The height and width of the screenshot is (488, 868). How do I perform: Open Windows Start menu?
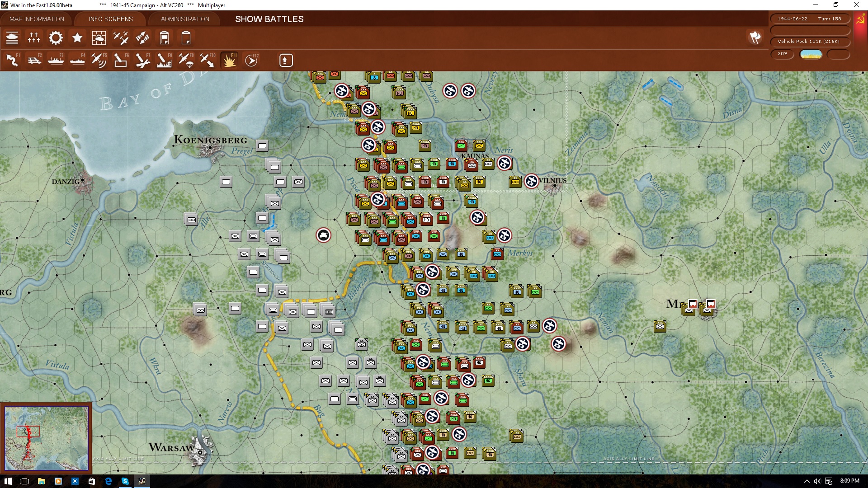point(8,481)
